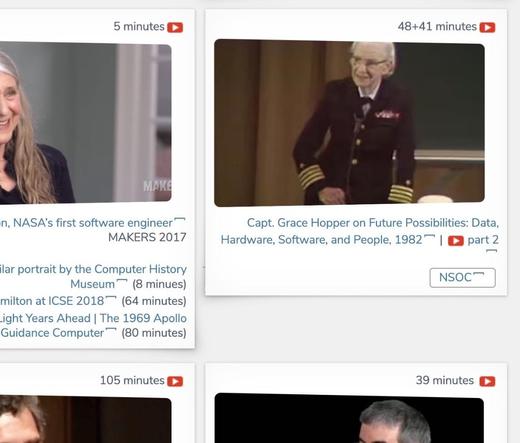Image resolution: width=520 pixels, height=443 pixels.
Task: Click Grace Hopper lecture video thumbnail
Action: coord(349,123)
